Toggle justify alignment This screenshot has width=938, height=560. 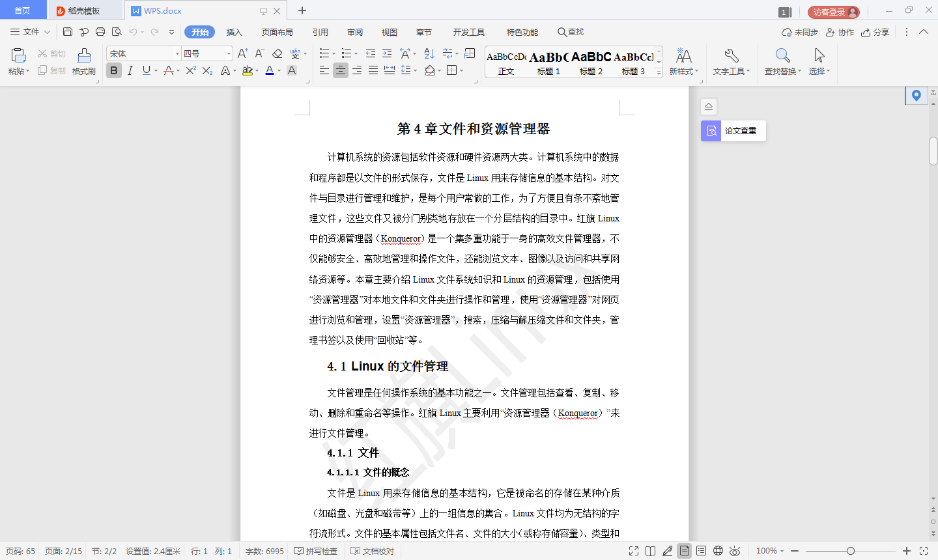tap(373, 70)
